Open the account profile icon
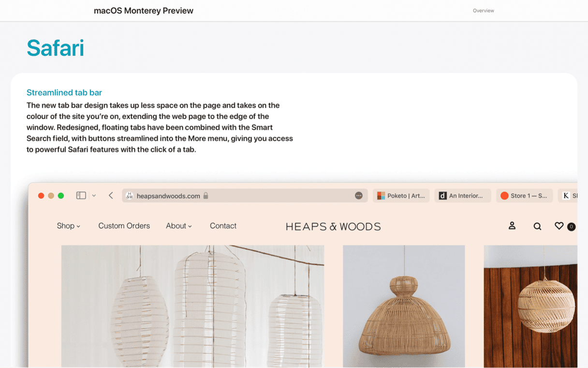The image size is (588, 368). pos(512,226)
